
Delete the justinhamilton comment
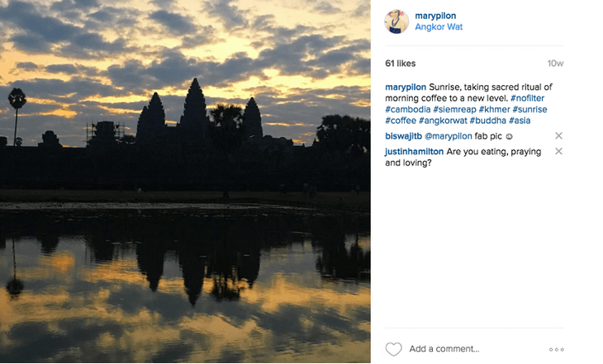coord(558,151)
